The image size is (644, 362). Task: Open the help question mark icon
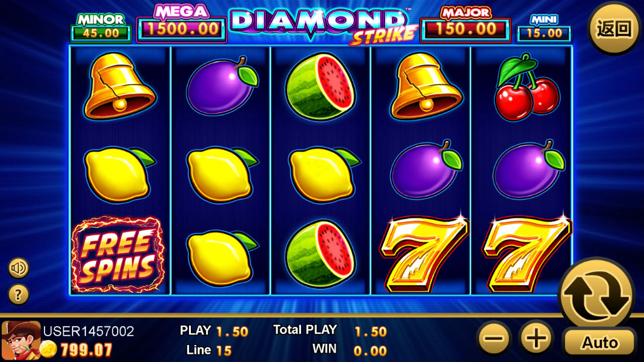pos(18,295)
